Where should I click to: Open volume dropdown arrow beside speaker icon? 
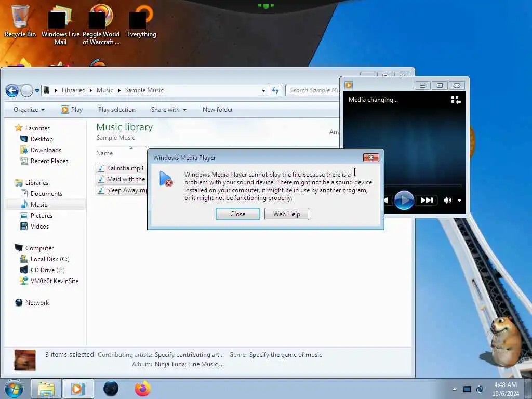459,201
